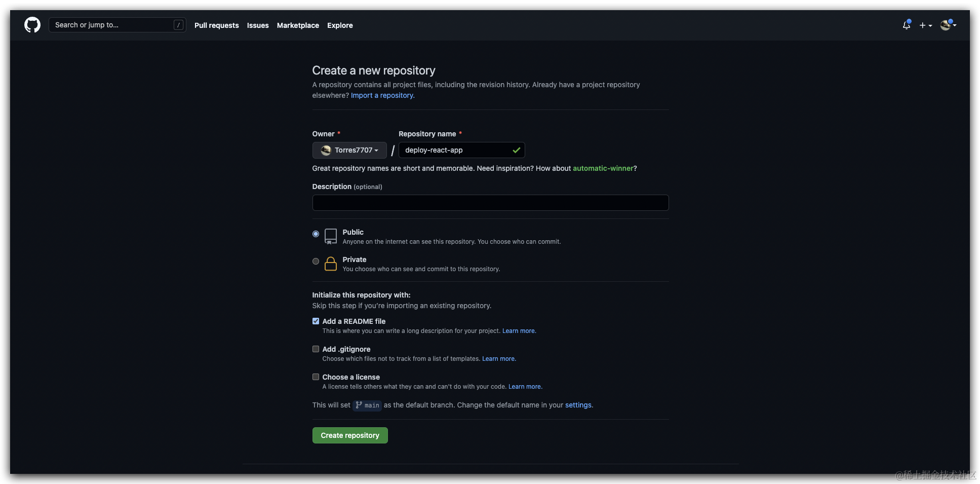
Task: Focus the Description text field
Action: pyautogui.click(x=490, y=203)
